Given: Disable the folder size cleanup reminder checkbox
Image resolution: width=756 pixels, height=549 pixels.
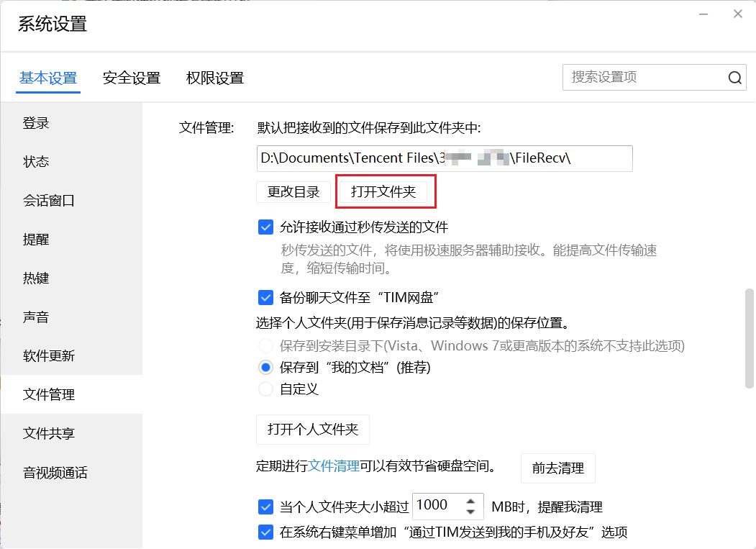Looking at the screenshot, I should point(265,507).
